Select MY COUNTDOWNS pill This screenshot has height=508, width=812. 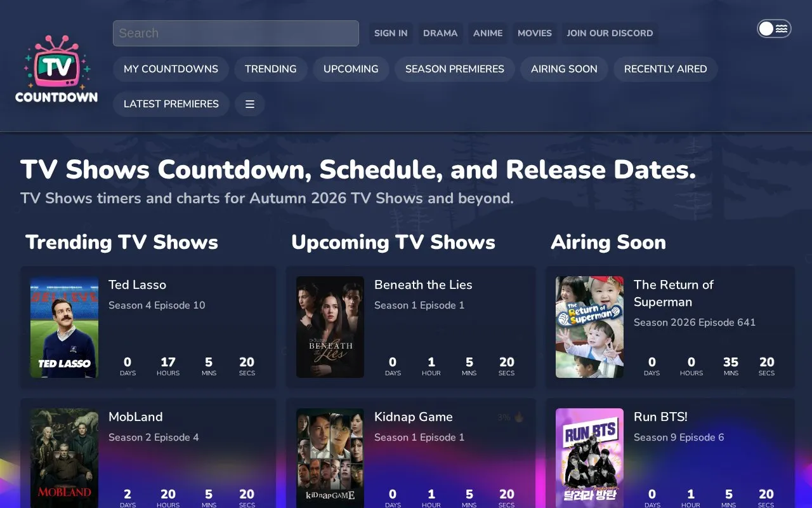coord(171,69)
